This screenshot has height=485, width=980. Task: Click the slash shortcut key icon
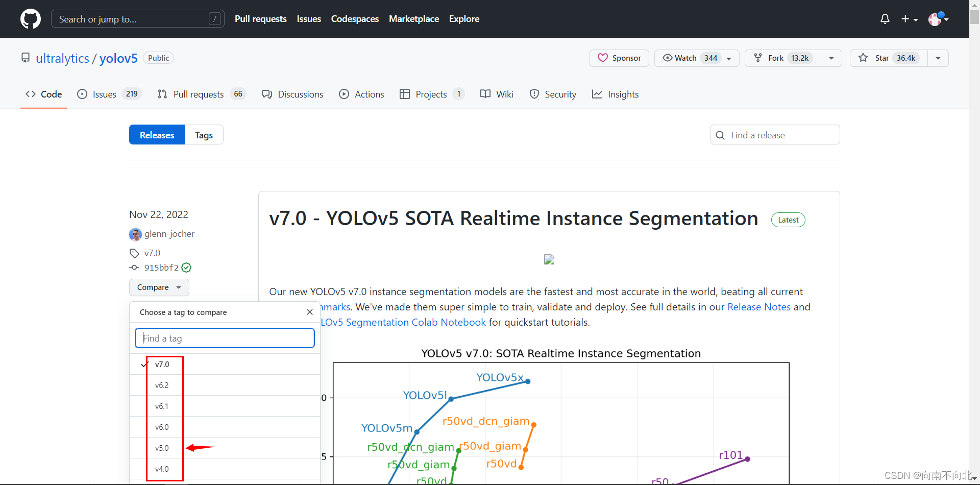215,19
